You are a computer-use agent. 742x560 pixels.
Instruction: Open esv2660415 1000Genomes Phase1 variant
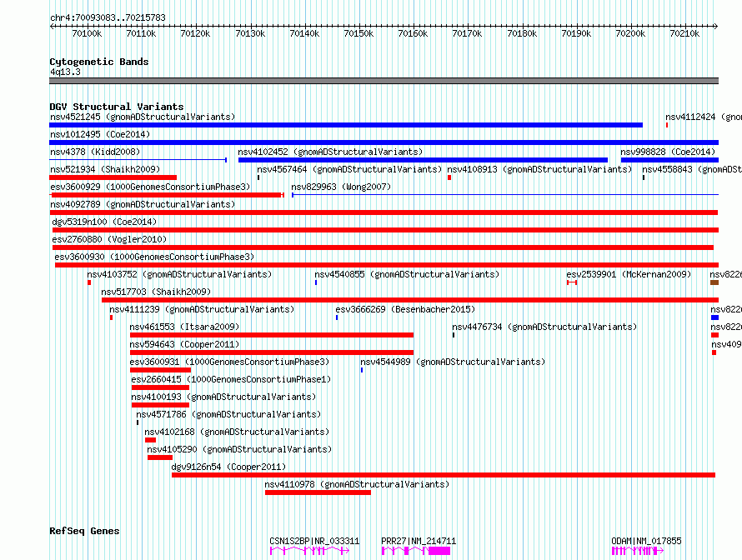[x=231, y=379]
